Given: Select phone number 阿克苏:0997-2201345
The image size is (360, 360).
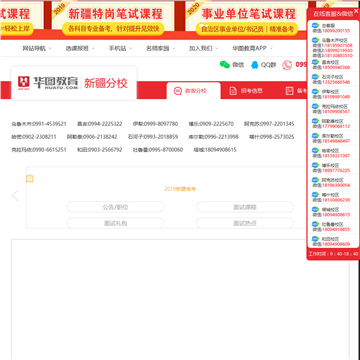Looking at the screenshot, I should (x=269, y=124).
